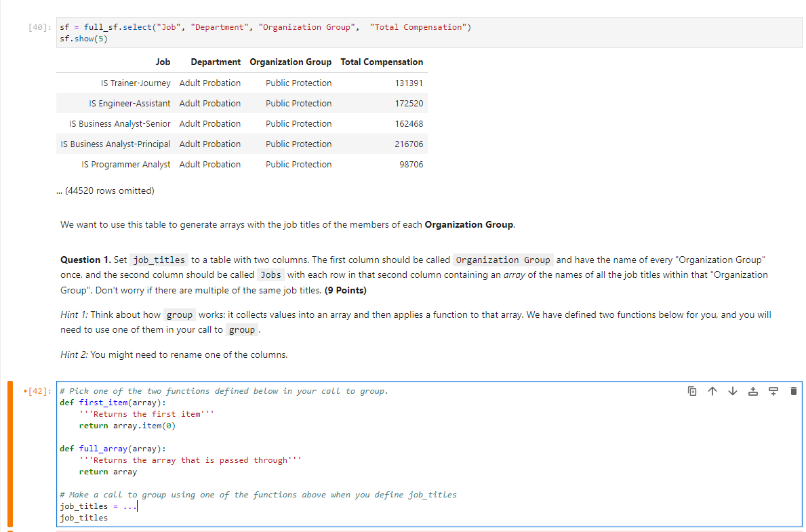Click the '(9 Points)' text
The width and height of the screenshot is (806, 532).
click(346, 291)
